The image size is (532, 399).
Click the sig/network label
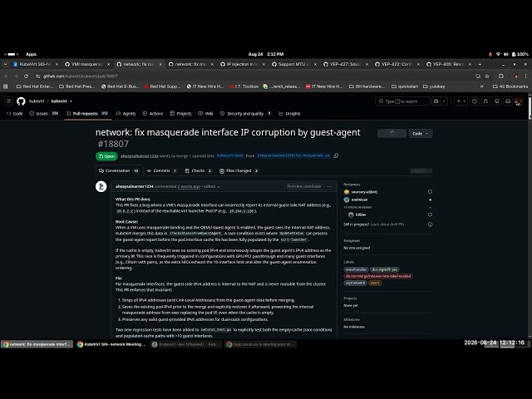[356, 283]
